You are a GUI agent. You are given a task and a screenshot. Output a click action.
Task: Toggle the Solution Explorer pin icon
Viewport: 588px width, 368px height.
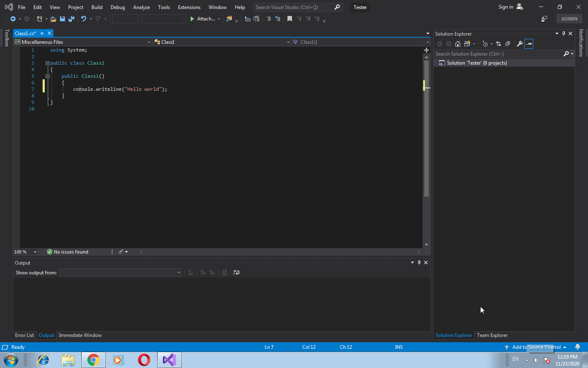coord(563,34)
